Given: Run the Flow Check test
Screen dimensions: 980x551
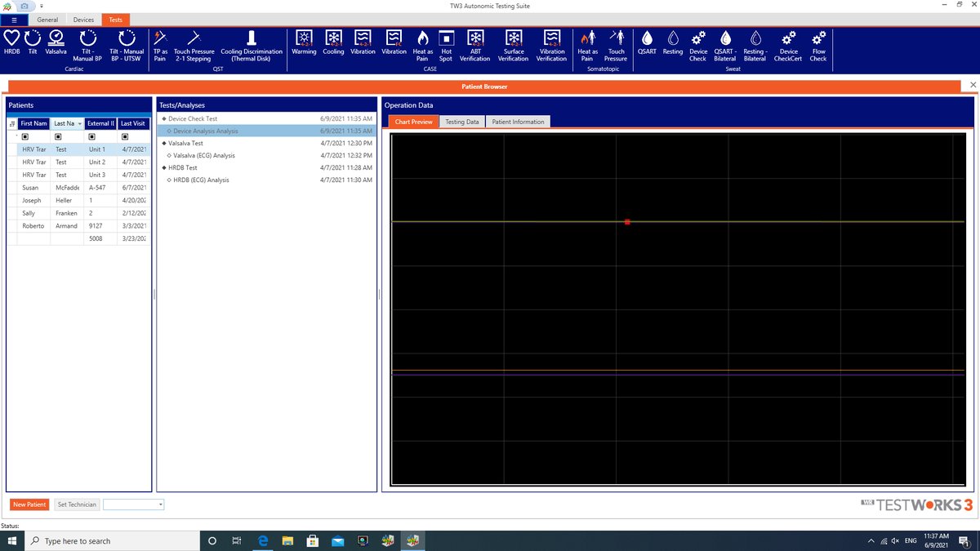Looking at the screenshot, I should [818, 45].
